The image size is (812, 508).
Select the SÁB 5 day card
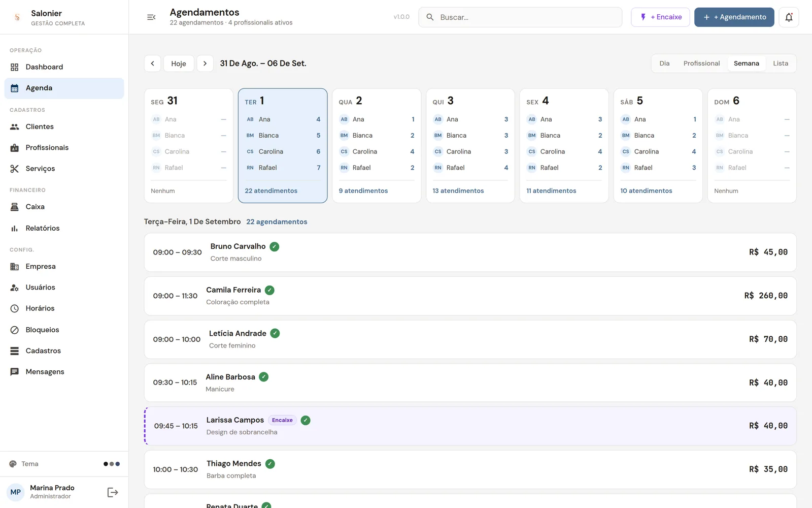(658, 146)
